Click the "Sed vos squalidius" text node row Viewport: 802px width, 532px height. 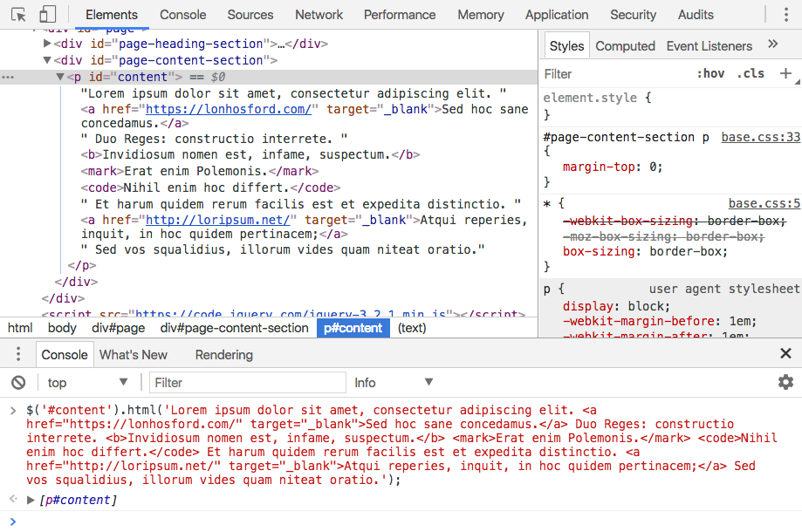(x=283, y=250)
